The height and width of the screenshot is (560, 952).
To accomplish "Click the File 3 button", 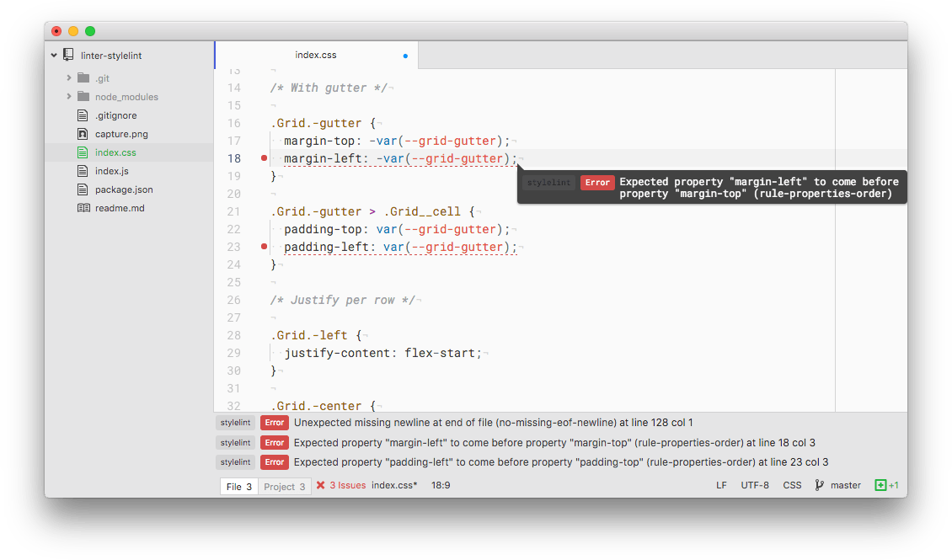I will (238, 485).
